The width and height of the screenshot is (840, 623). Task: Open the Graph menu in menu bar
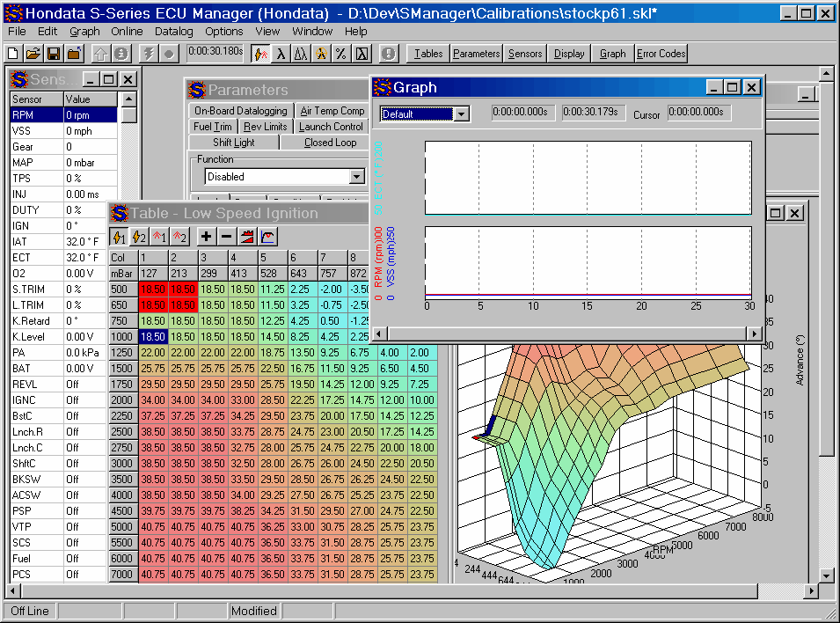coord(84,31)
